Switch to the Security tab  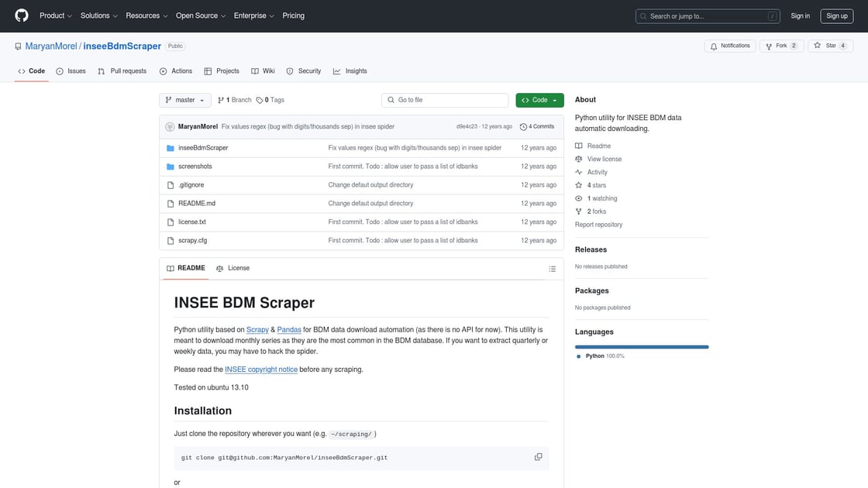click(303, 70)
